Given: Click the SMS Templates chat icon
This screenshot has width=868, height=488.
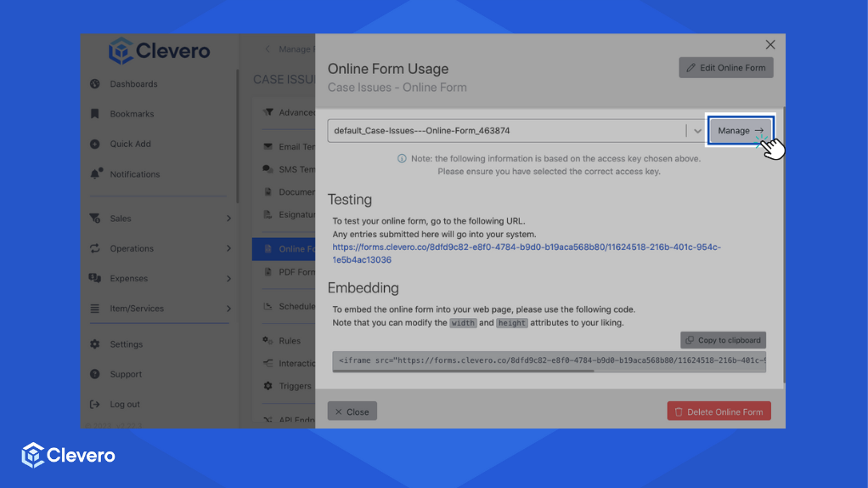Looking at the screenshot, I should 268,169.
